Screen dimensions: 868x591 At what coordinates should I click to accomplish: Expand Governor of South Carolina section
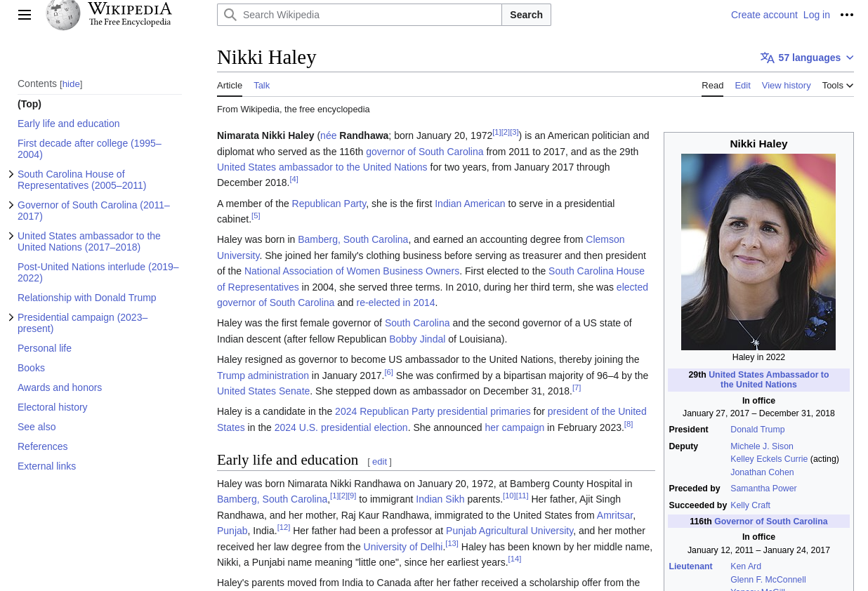(11, 205)
